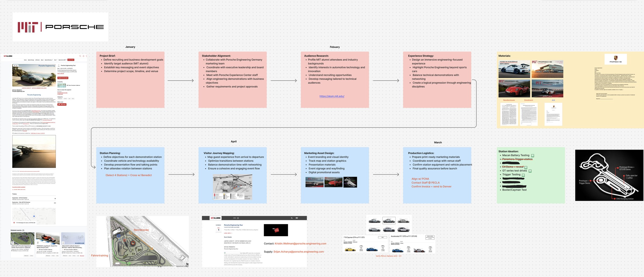This screenshot has height=277, width=644.
Task: Open Alumni Directory dropdown in MIT Alumni nav
Action: click(x=49, y=60)
